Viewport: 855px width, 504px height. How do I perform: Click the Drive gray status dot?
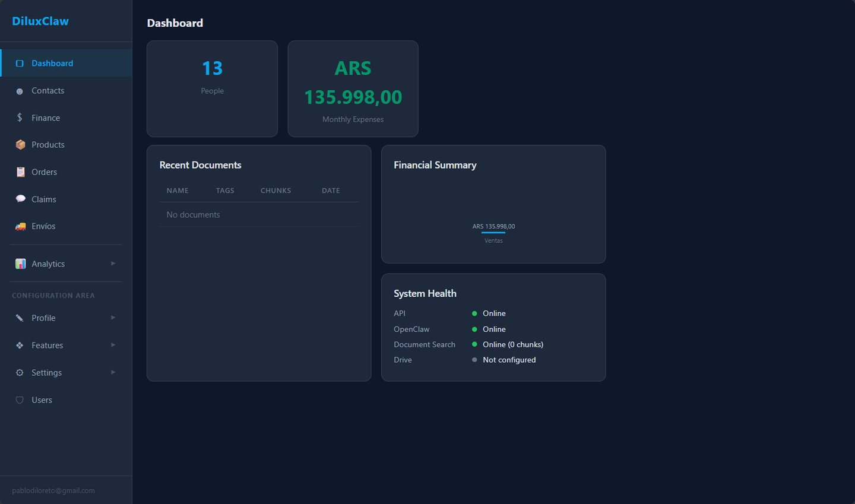point(474,360)
